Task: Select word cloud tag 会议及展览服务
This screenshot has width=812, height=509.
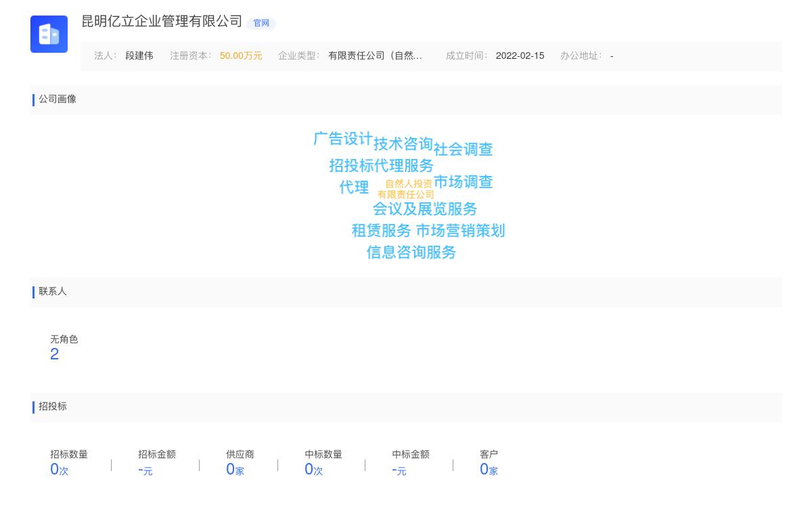Action: pos(425,209)
